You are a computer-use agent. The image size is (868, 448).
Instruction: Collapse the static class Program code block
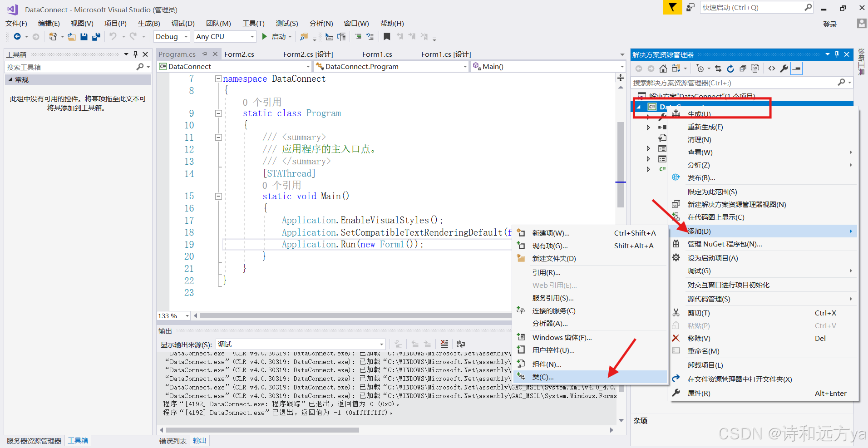(x=218, y=113)
